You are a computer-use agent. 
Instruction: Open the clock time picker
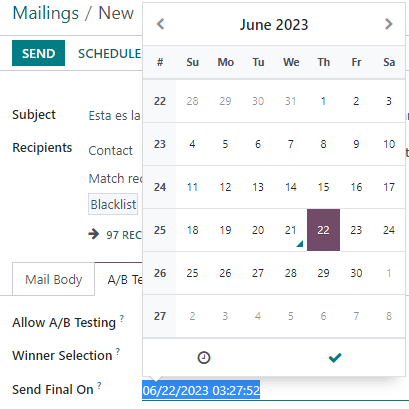(x=204, y=357)
